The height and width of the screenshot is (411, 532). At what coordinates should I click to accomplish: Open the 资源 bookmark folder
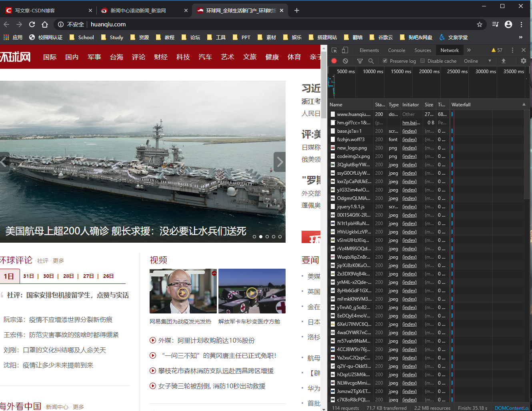[140, 37]
